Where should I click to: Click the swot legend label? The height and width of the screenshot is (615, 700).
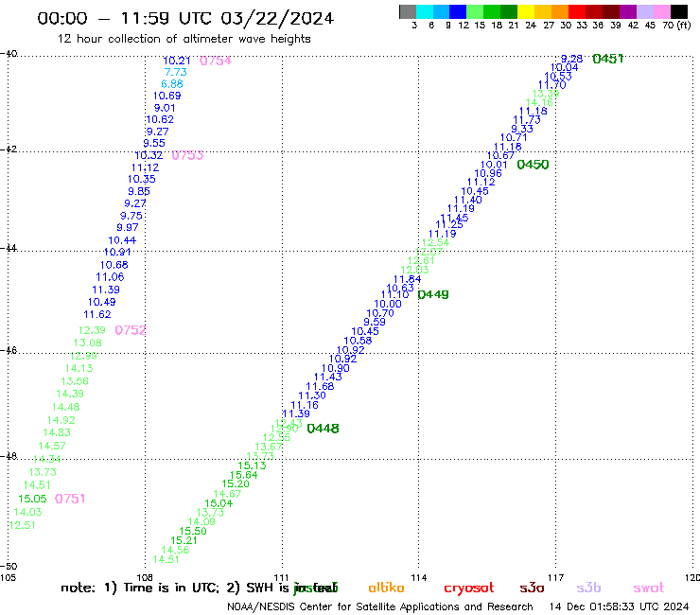[649, 589]
